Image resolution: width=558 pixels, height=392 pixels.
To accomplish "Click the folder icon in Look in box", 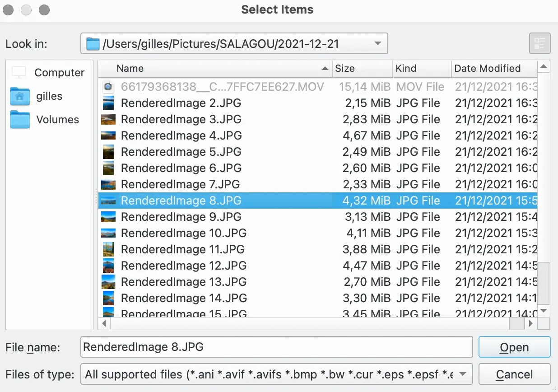I will click(93, 44).
